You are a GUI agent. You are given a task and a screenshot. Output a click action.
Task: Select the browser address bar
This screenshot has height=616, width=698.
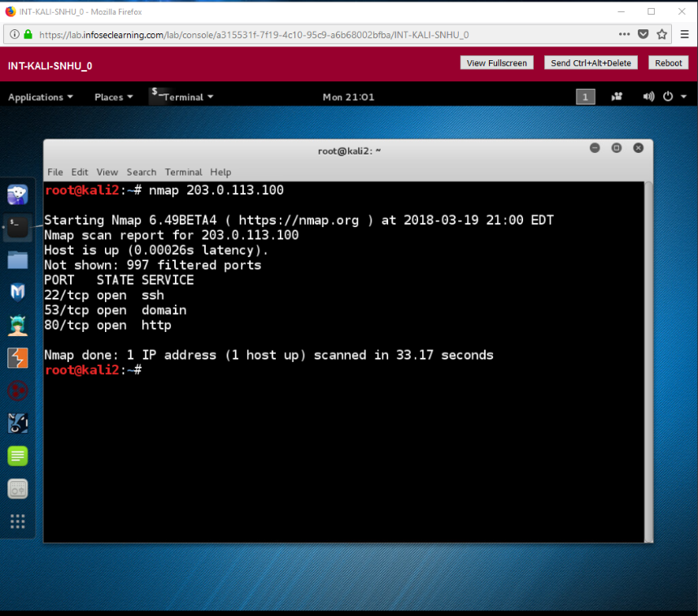[x=325, y=34]
